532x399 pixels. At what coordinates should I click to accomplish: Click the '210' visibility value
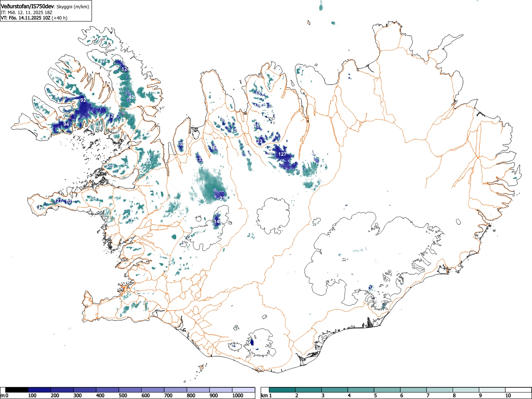(224, 198)
